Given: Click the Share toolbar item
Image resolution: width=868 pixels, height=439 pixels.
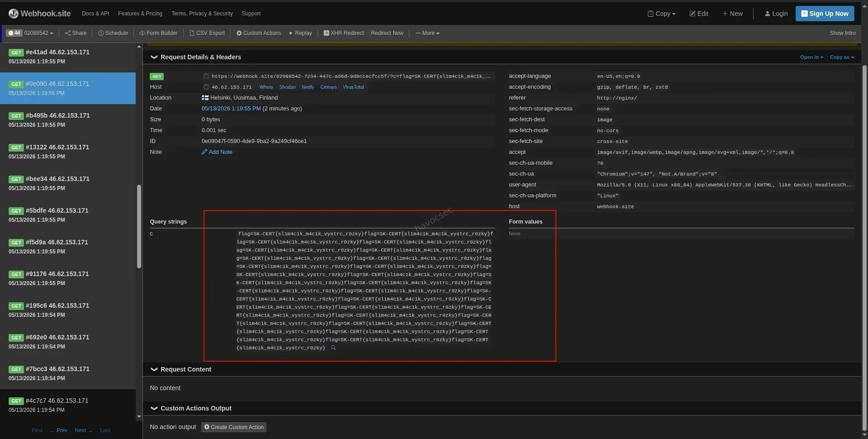Looking at the screenshot, I should (x=76, y=33).
